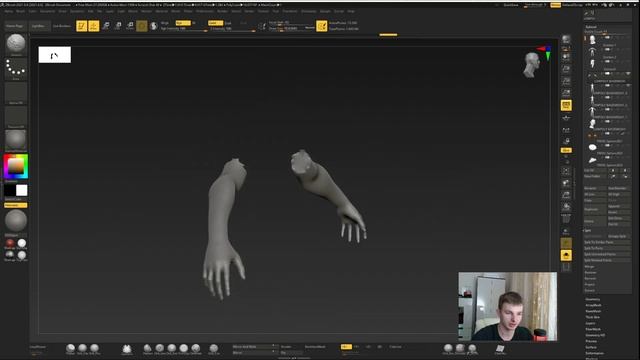Click the BPR render icon

pos(566,39)
